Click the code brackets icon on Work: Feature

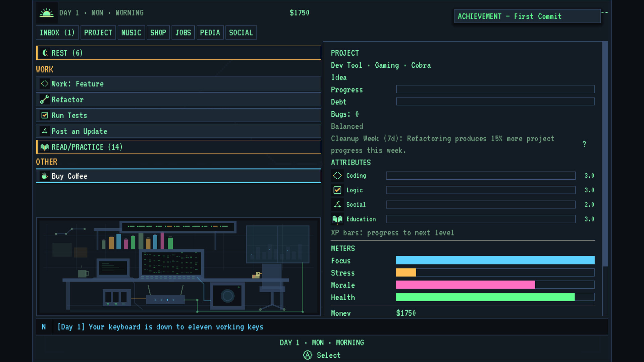coord(45,83)
